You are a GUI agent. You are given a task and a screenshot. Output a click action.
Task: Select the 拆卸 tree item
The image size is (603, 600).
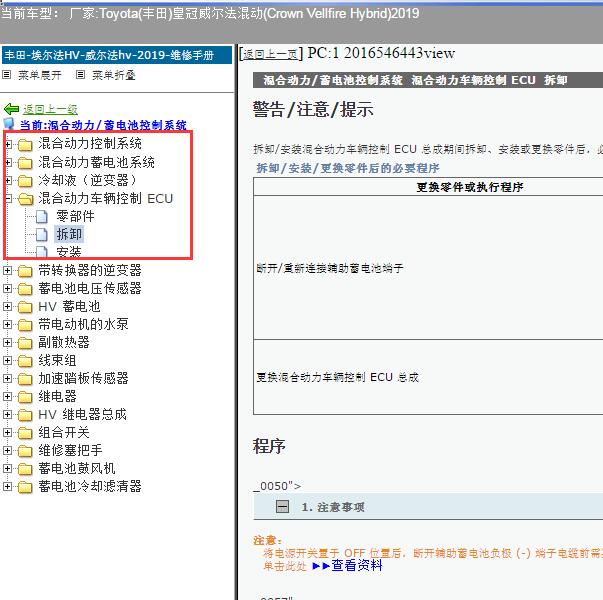coord(69,234)
